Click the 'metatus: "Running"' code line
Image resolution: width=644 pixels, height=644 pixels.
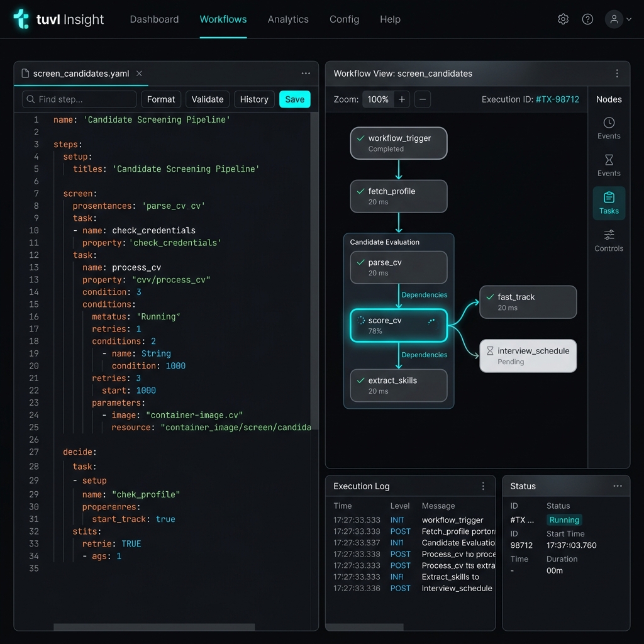(136, 317)
